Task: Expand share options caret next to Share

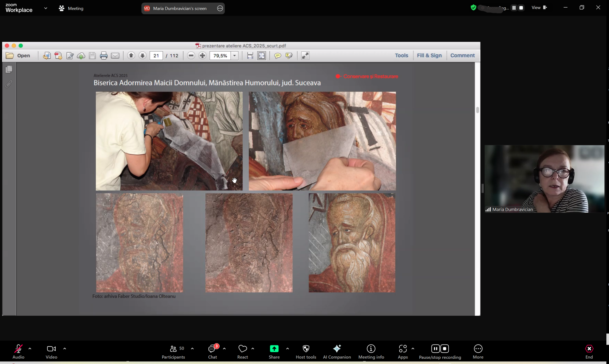Action: 287,348
